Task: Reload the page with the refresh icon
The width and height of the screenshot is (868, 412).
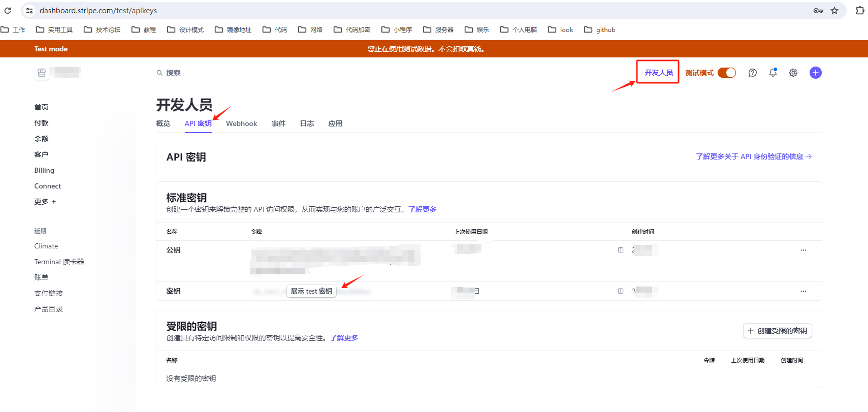Action: 8,10
